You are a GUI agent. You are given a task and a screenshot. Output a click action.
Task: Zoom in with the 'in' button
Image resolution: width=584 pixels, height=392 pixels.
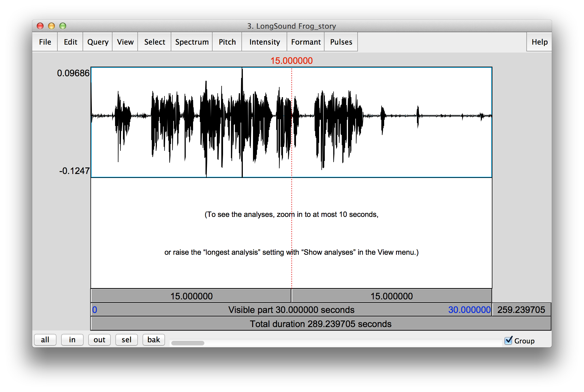pos(72,339)
